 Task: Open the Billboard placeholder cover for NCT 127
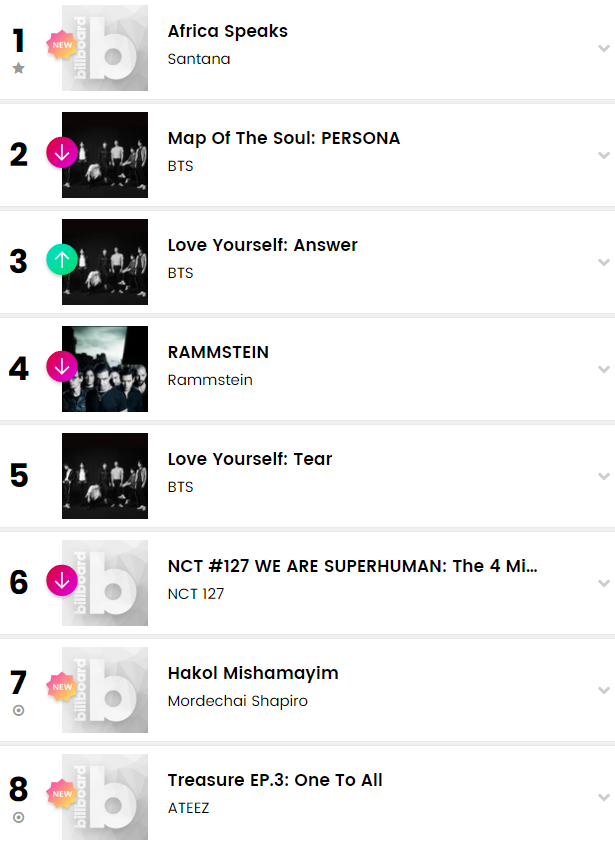(105, 583)
